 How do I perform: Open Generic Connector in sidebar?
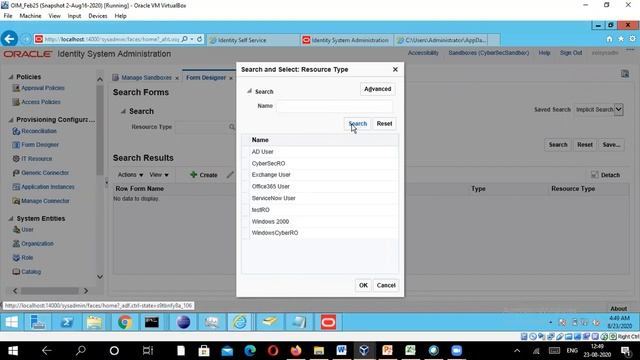tap(45, 173)
